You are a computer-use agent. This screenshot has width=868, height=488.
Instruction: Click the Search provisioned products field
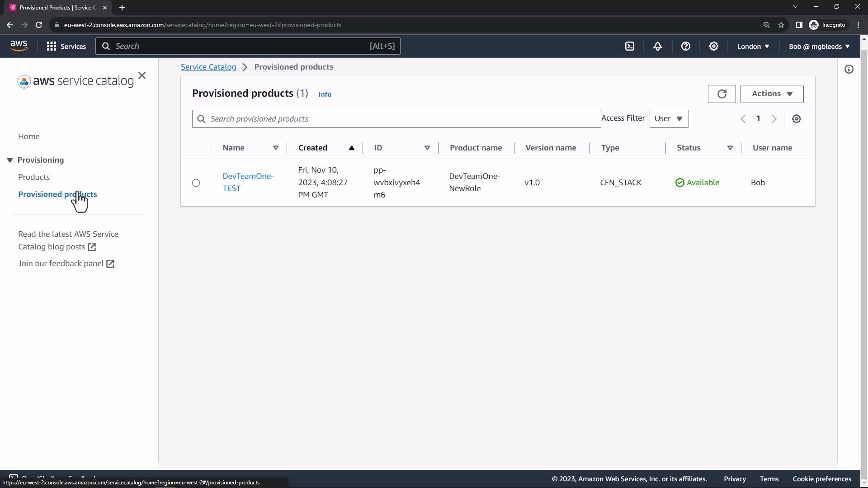coord(396,119)
